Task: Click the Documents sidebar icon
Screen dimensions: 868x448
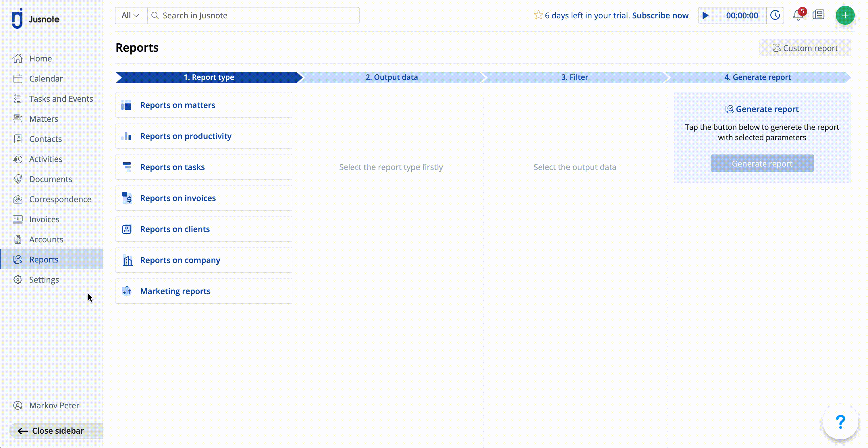Action: 18,179
